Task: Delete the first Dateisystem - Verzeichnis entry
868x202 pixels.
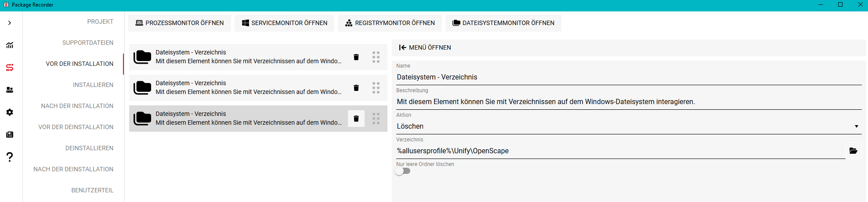Action: 356,57
